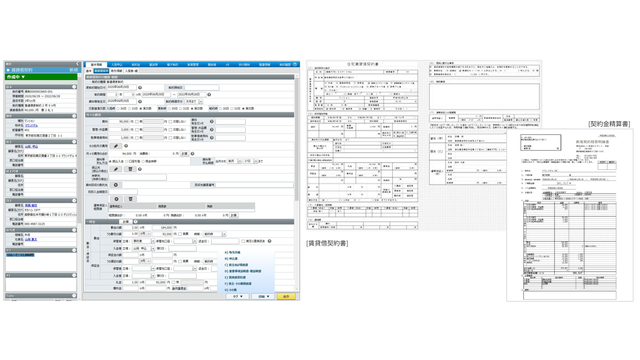Switch to the 入居申込 tab
Image resolution: width=640 pixels, height=360 pixels.
117,64
